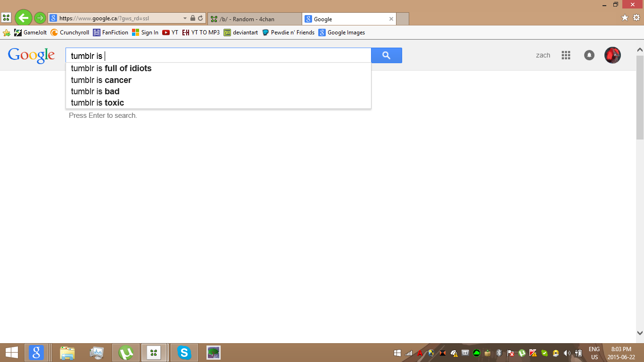Screen dimensions: 644x362
Task: Switch to the /b/ - Random - 4chan tab
Action: [x=254, y=19]
